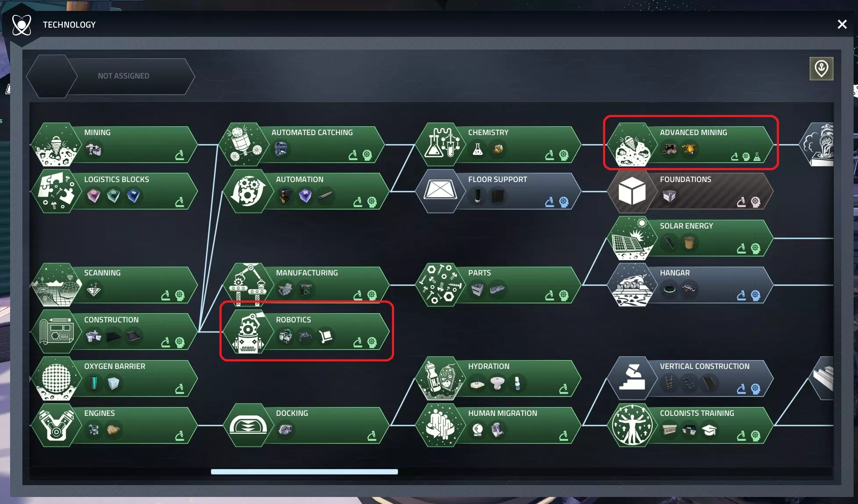Screen dimensions: 858x504
Task: Click the Mining technology hexagon icon
Action: pos(56,145)
